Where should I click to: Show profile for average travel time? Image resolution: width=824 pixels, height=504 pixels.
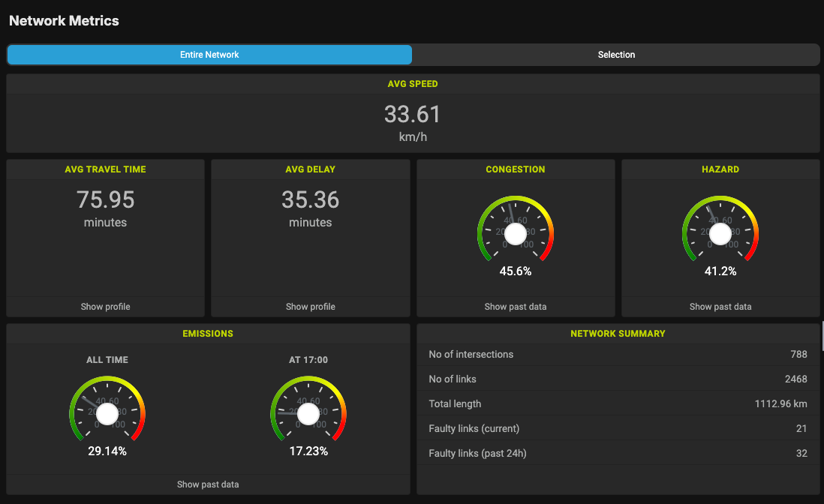pos(105,306)
